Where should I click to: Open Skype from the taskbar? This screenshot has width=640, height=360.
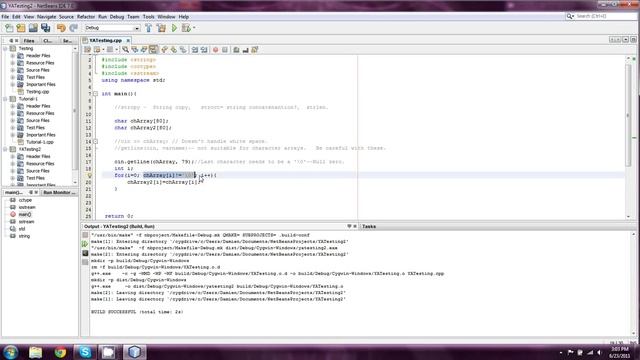click(85, 352)
